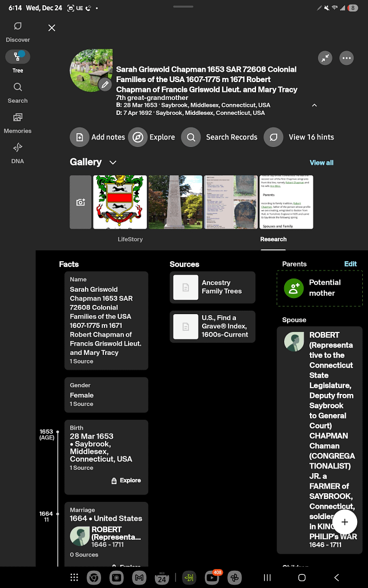Tap the add photo camera icon in Gallery
The image size is (368, 588).
(x=80, y=202)
